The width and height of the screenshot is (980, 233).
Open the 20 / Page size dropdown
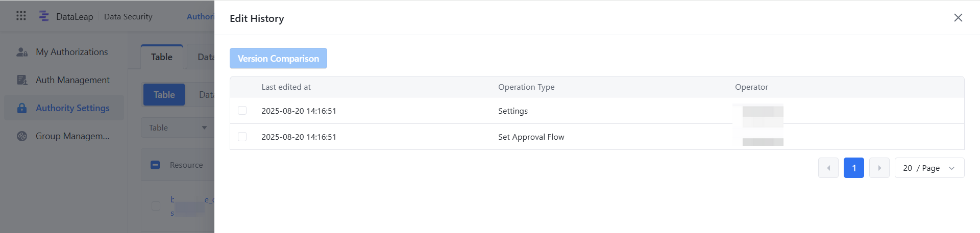[929, 168]
